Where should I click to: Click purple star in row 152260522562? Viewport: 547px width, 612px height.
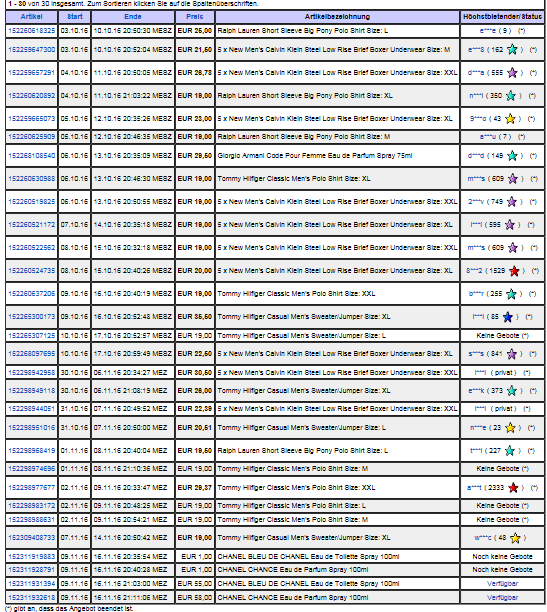click(513, 247)
